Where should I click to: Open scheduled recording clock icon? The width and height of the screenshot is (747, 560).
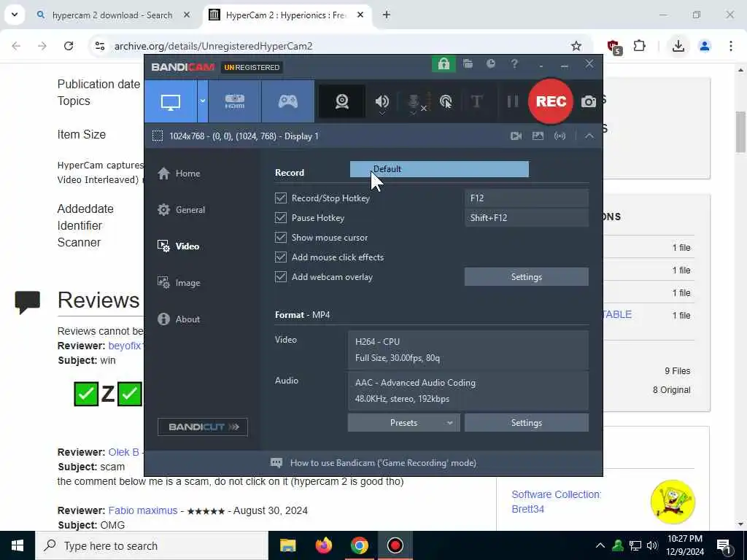click(x=491, y=64)
